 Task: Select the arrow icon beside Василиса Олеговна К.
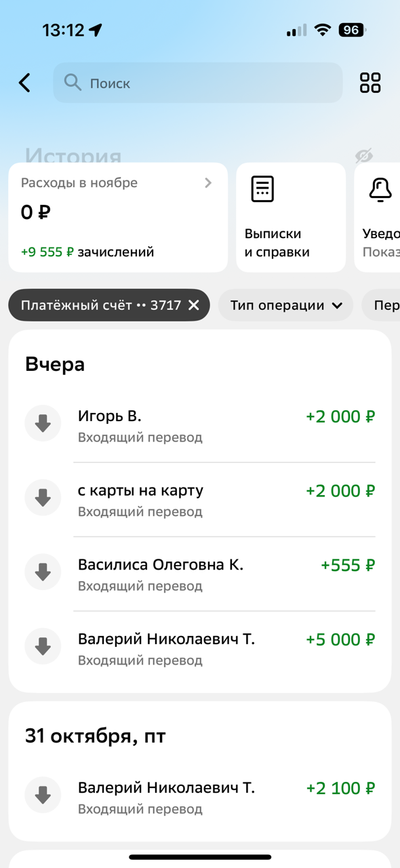[x=43, y=572]
